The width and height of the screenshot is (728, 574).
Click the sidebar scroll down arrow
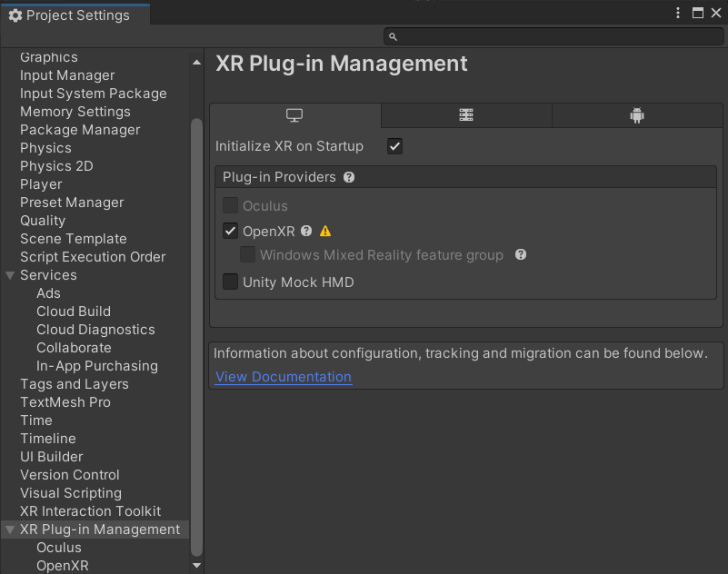click(x=197, y=565)
